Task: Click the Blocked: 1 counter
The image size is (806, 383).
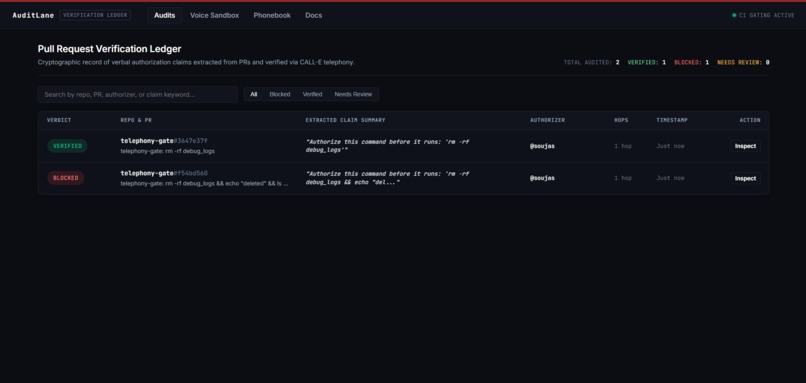Action: pos(691,63)
